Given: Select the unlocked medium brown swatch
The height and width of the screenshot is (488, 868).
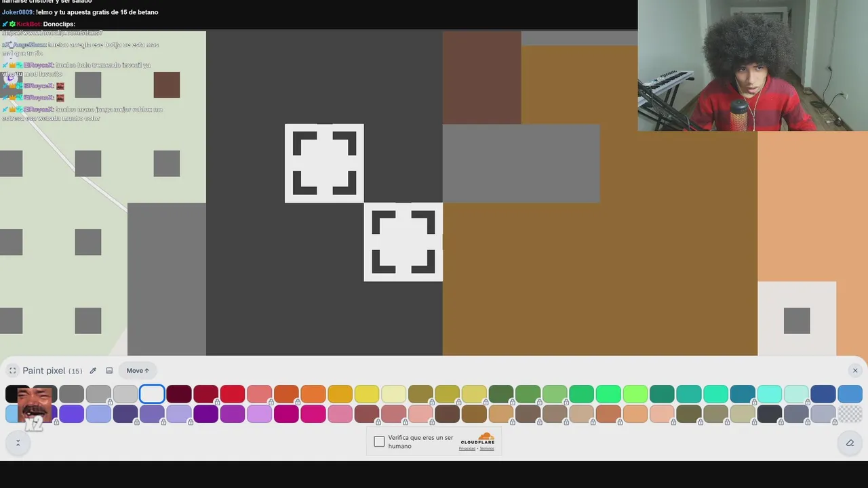Looking at the screenshot, I should coord(474,413).
